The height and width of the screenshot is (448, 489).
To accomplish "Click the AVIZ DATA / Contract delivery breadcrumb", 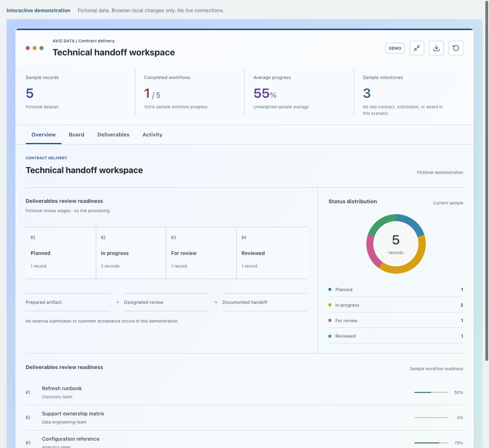I will [x=84, y=41].
